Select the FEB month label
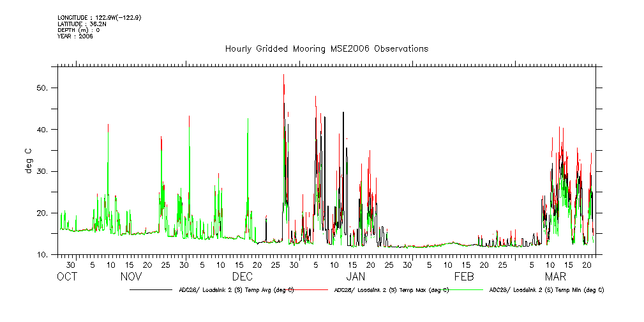 click(464, 277)
